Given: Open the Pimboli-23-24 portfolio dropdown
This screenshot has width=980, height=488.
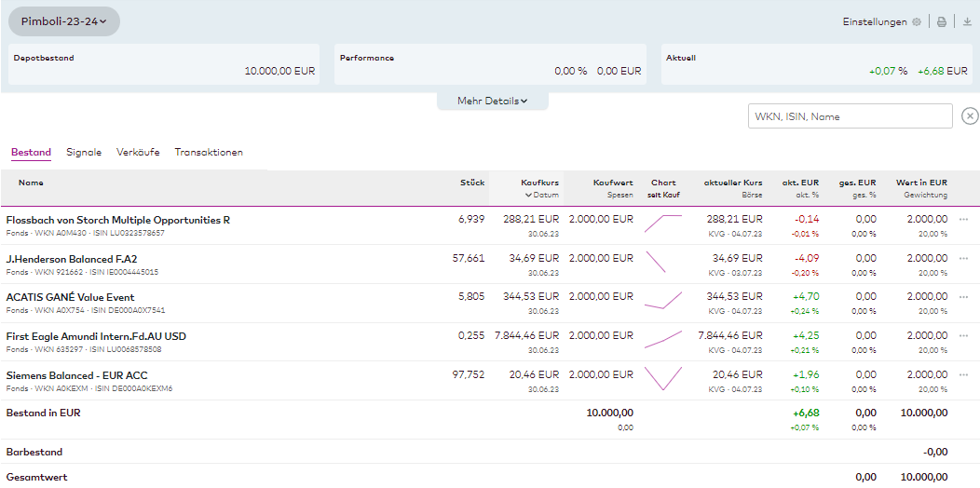Looking at the screenshot, I should click(x=63, y=21).
